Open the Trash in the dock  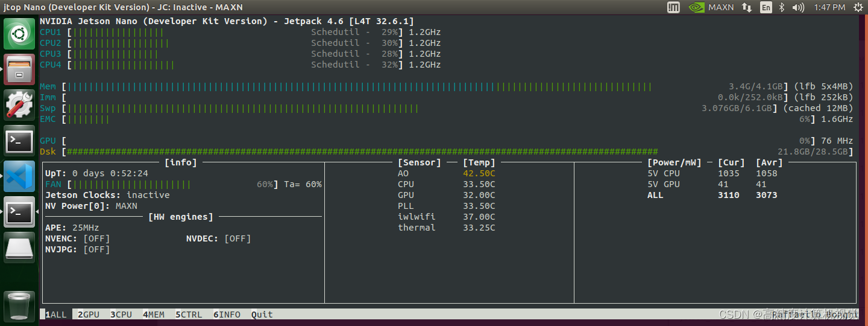(20, 305)
